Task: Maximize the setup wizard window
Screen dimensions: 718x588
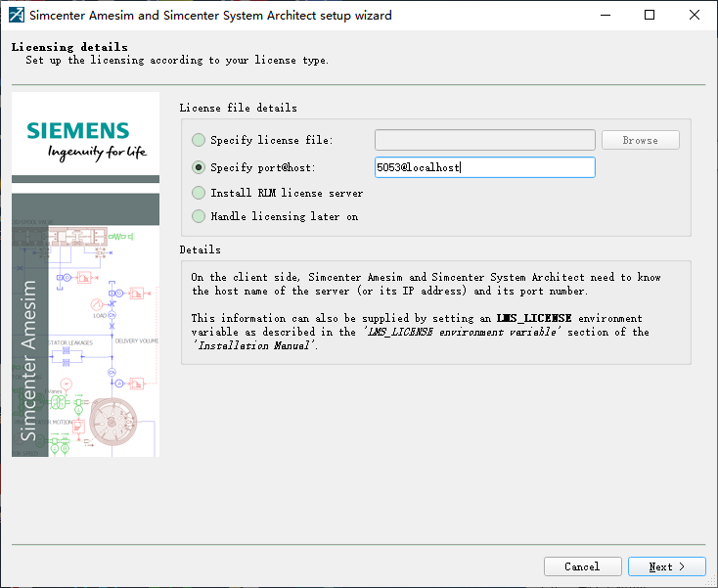Action: (x=650, y=15)
